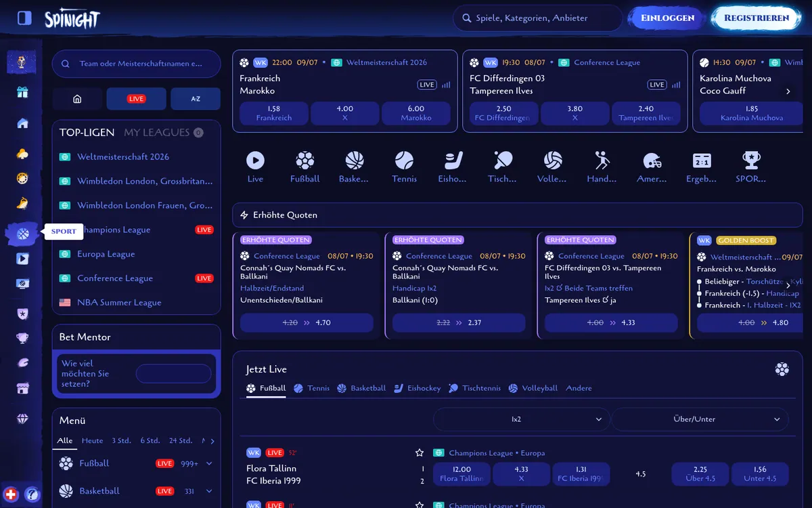
Task: Open the football icon at Jetzt Live header
Action: 782,369
